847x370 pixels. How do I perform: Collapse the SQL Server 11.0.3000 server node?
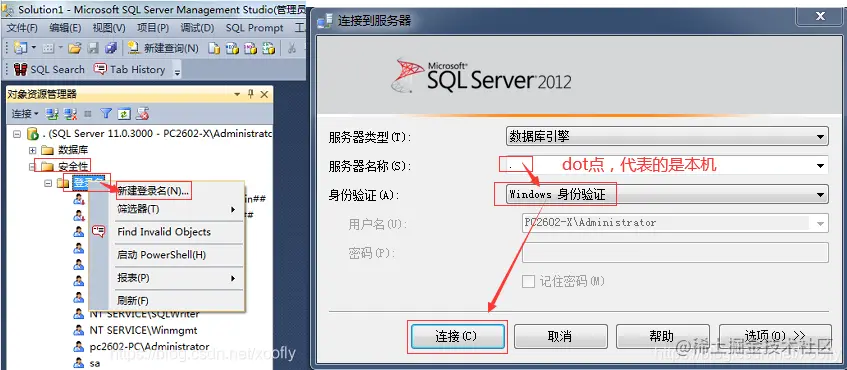tap(17, 133)
